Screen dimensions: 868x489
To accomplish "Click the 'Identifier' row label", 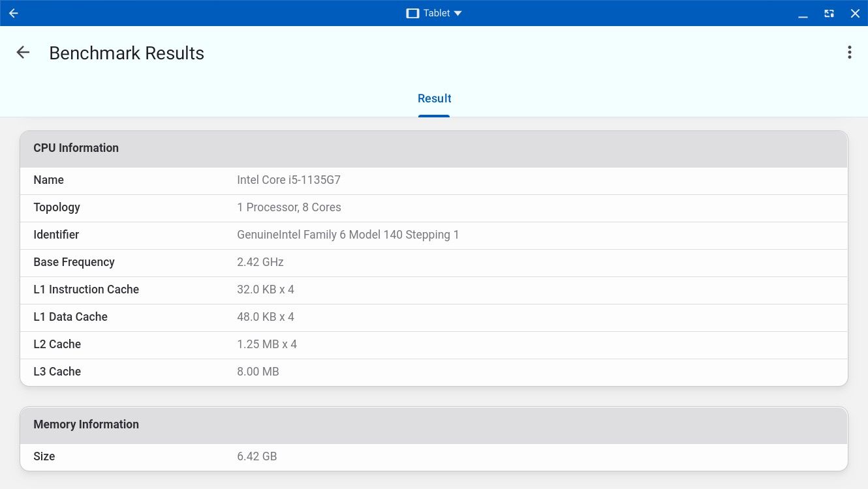I will point(56,235).
